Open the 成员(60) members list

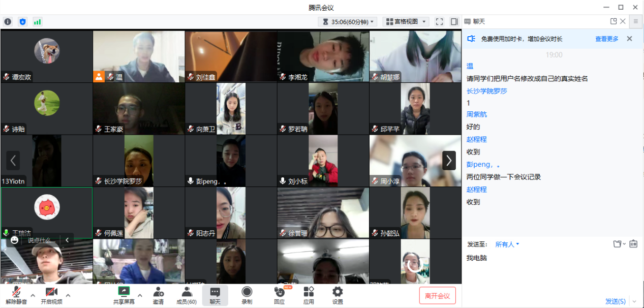pyautogui.click(x=187, y=293)
